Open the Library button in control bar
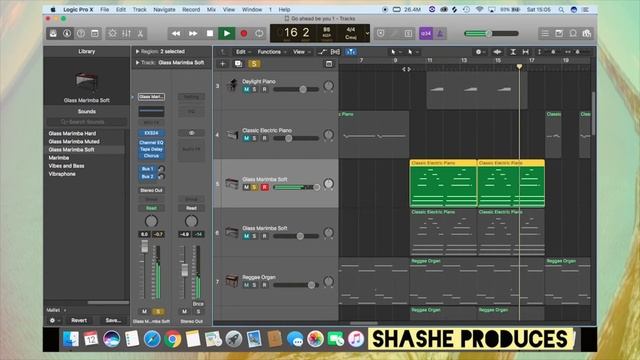Viewport: 640px width, 360px height. (x=53, y=33)
